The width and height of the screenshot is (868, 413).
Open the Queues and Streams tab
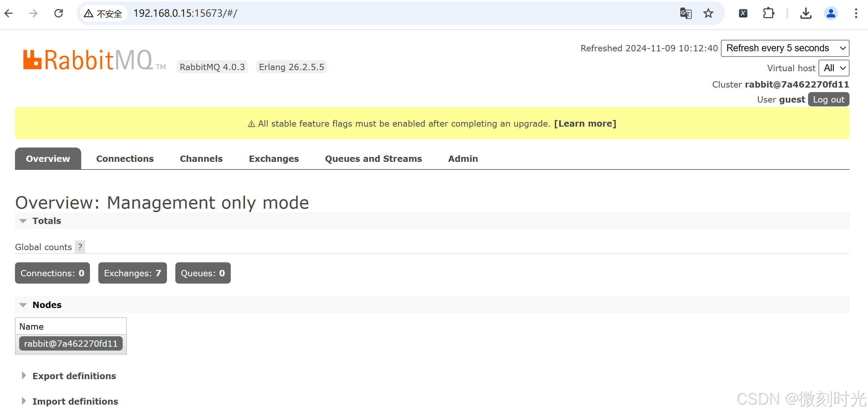point(373,159)
